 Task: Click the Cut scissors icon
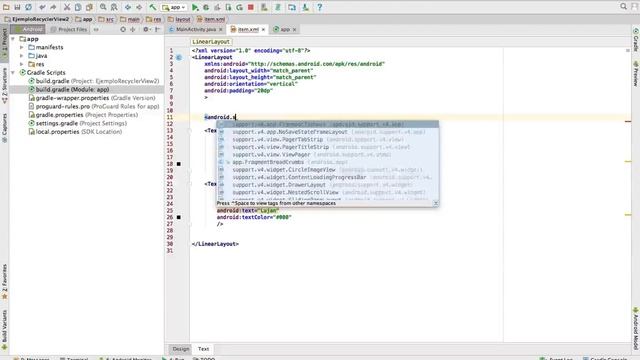pos(67,7)
